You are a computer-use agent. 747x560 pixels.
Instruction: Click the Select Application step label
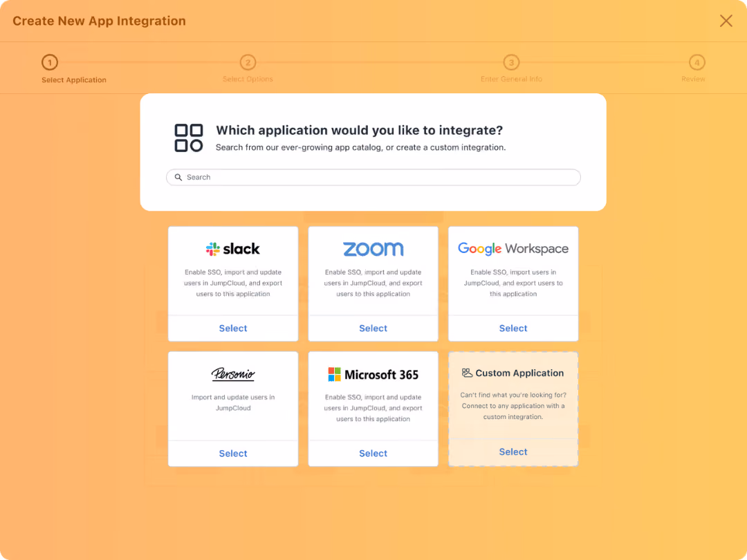tap(74, 80)
